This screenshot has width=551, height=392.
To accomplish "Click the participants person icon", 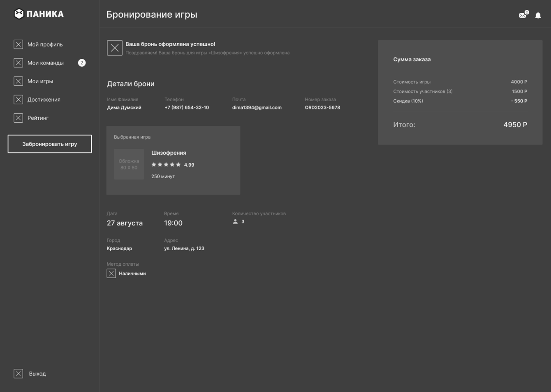I will [235, 222].
